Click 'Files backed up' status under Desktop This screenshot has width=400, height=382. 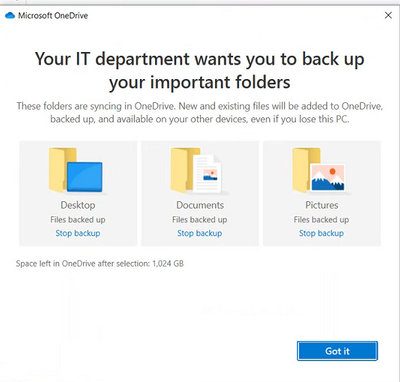point(78,220)
